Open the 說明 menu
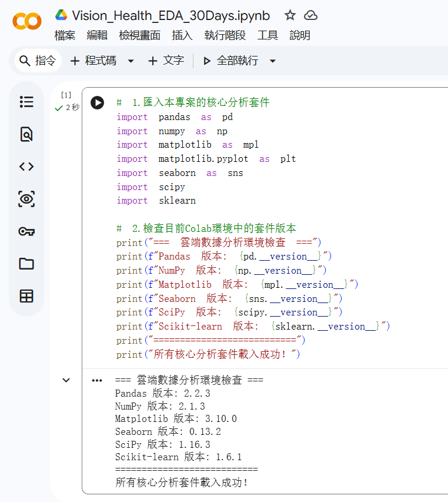 (300, 35)
